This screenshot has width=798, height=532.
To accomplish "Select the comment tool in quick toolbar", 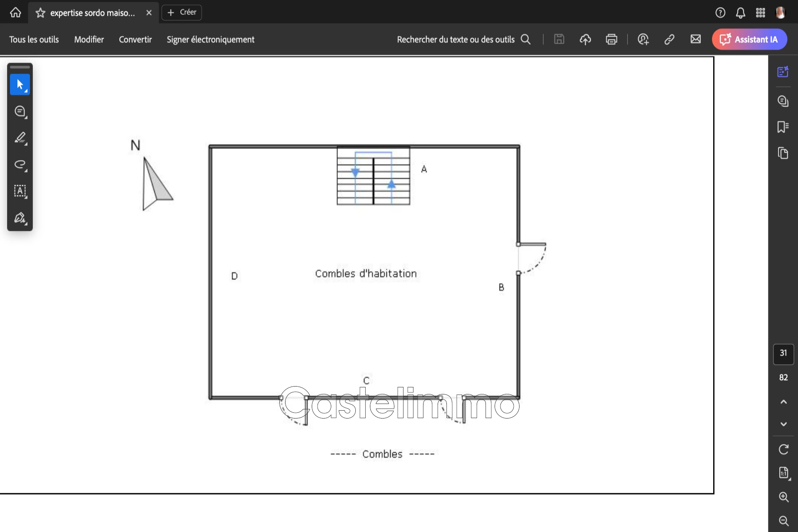I will pos(20,111).
